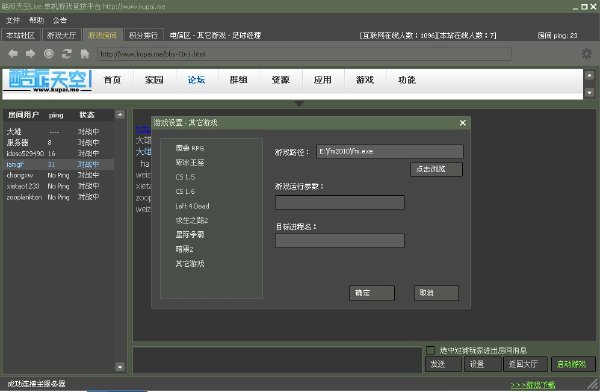Image resolution: width=600 pixels, height=392 pixels.
Task: Click the 游戏运行参数 input field
Action: coord(340,203)
